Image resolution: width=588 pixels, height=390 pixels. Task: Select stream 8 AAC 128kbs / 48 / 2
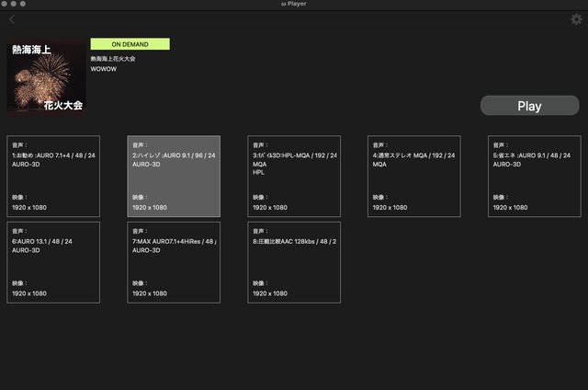click(x=294, y=262)
